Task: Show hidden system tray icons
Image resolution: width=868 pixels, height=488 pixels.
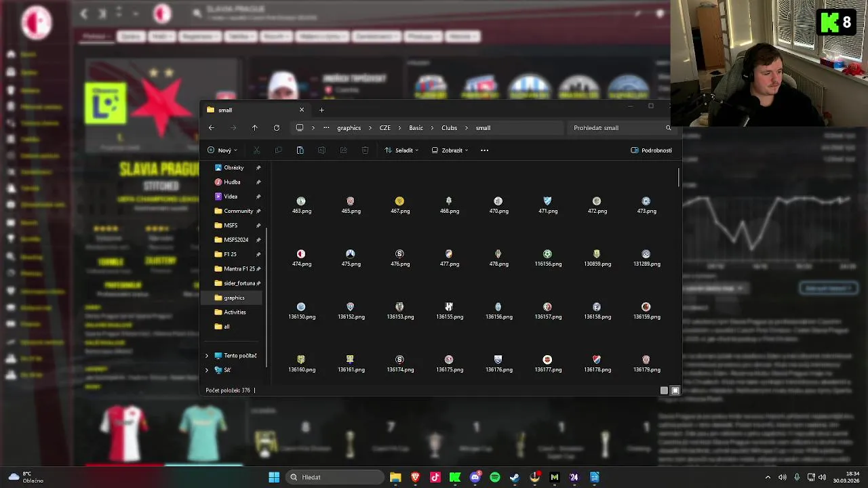Action: click(768, 477)
